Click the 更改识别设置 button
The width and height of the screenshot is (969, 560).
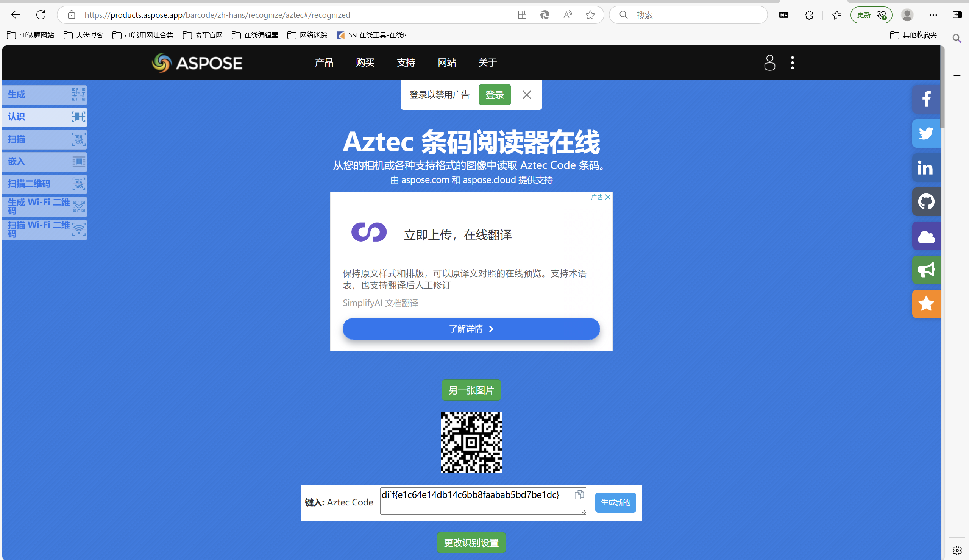tap(471, 543)
